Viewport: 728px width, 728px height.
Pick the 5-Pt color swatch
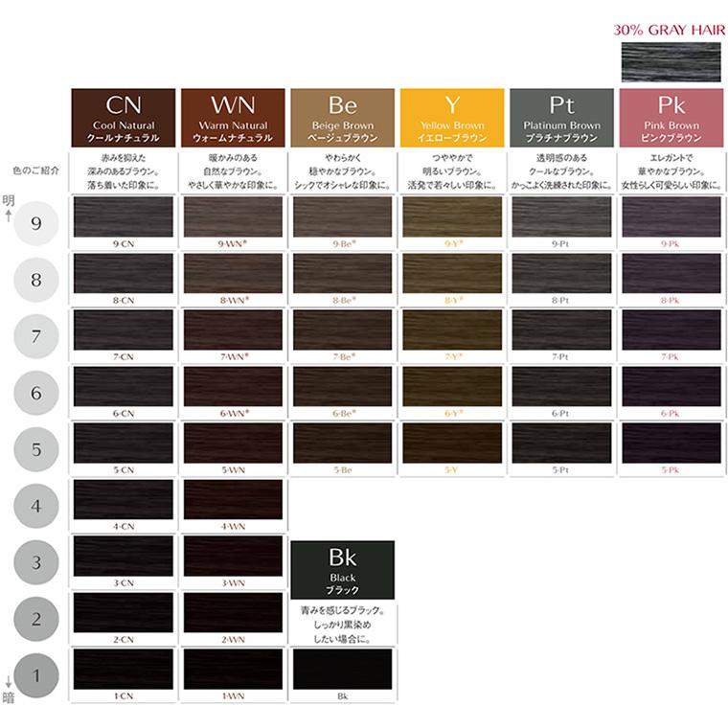(x=561, y=443)
